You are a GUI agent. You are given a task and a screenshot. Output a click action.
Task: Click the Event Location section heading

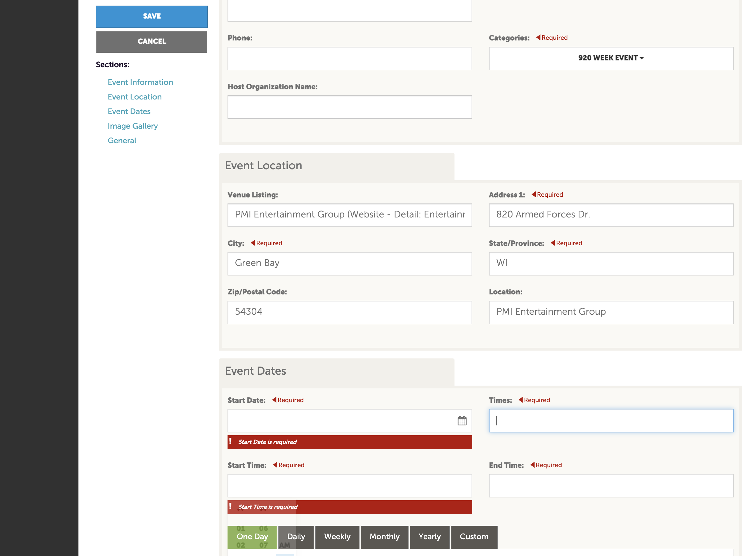(263, 166)
